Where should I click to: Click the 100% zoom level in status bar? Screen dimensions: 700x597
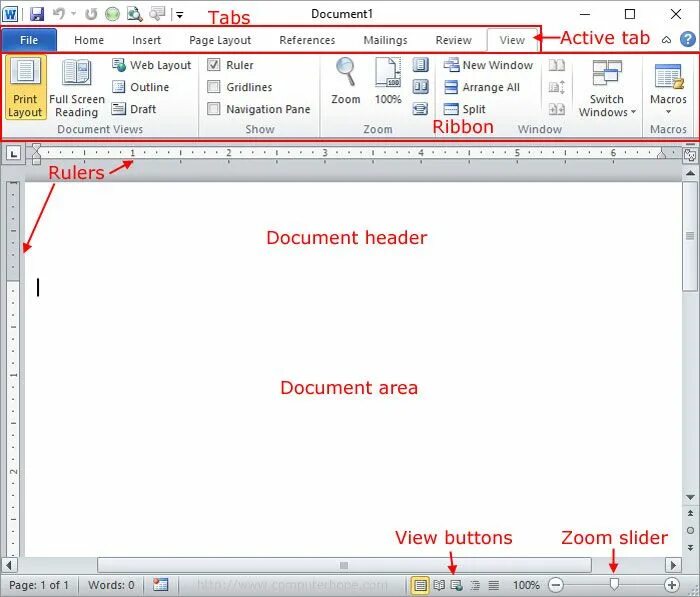click(x=526, y=585)
